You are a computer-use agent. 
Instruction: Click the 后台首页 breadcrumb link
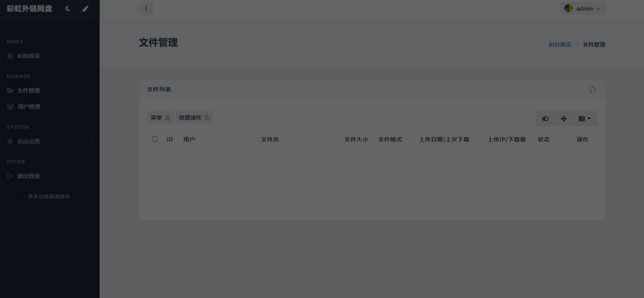(x=560, y=44)
